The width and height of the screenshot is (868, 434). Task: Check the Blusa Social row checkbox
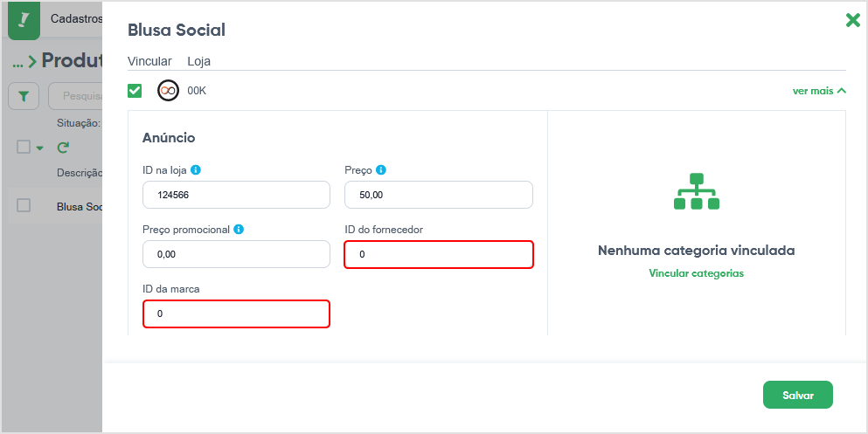[x=24, y=206]
